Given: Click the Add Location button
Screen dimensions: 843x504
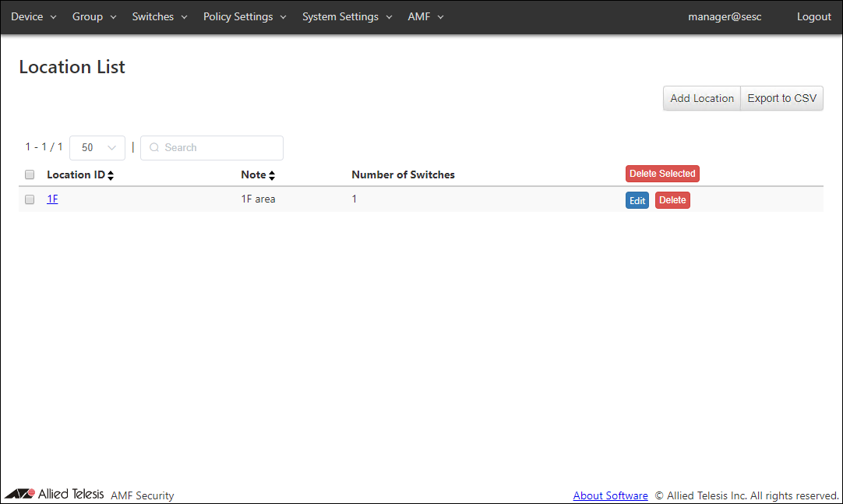Looking at the screenshot, I should pyautogui.click(x=701, y=98).
